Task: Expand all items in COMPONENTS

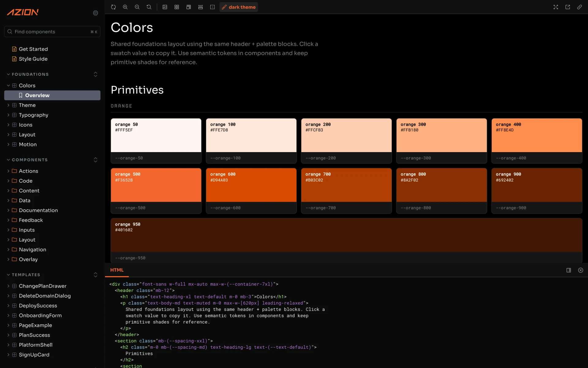Action: click(96, 160)
